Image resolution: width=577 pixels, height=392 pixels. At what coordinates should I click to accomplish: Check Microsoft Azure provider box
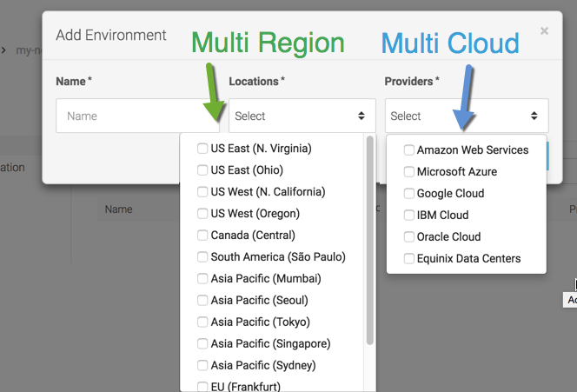pyautogui.click(x=409, y=172)
